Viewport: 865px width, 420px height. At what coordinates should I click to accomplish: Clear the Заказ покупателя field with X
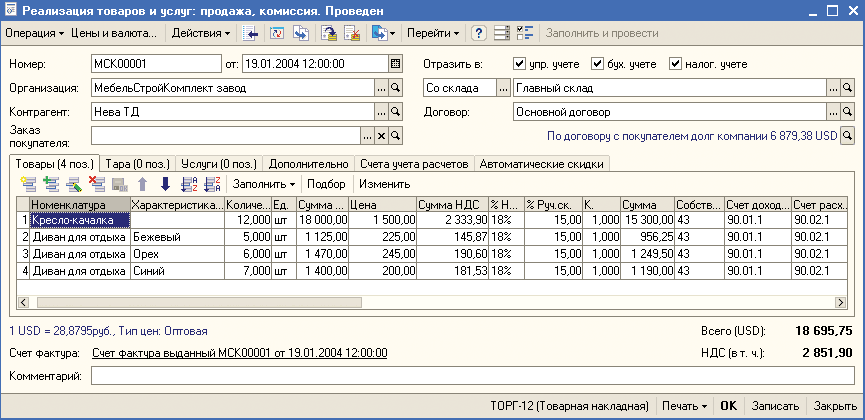(381, 136)
